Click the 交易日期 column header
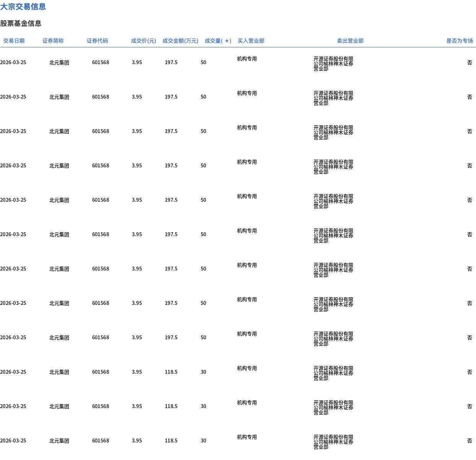Viewport: 476px width, 460px height. [x=14, y=41]
